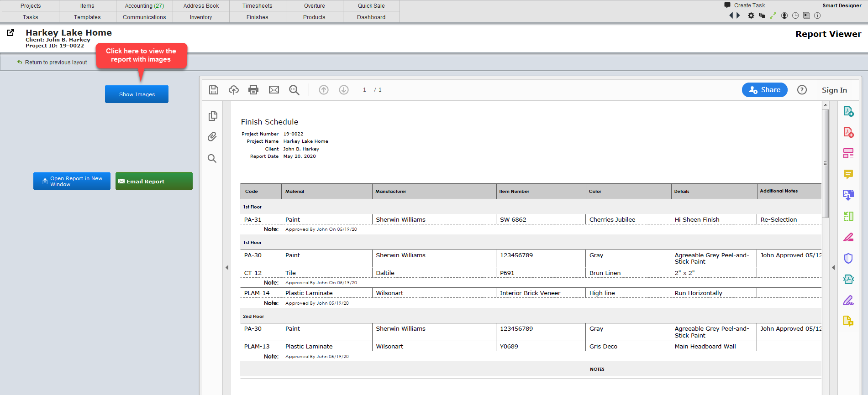Click Create Task
The width and height of the screenshot is (868, 395).
coord(745,5)
